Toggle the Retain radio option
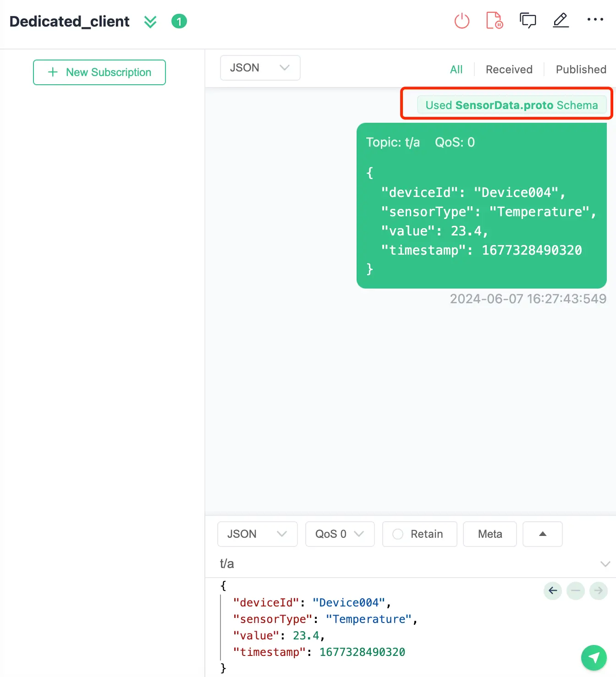Viewport: 616px width, 677px height. tap(398, 534)
